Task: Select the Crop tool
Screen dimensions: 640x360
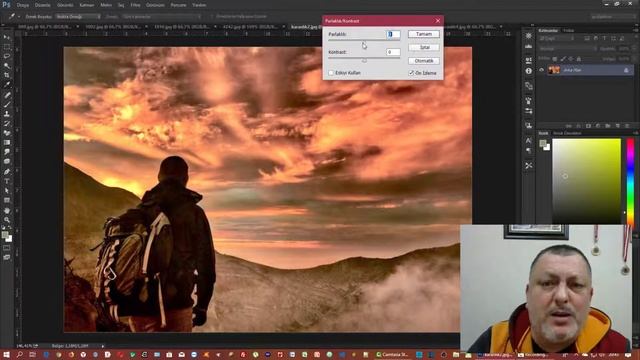Action: coord(7,75)
